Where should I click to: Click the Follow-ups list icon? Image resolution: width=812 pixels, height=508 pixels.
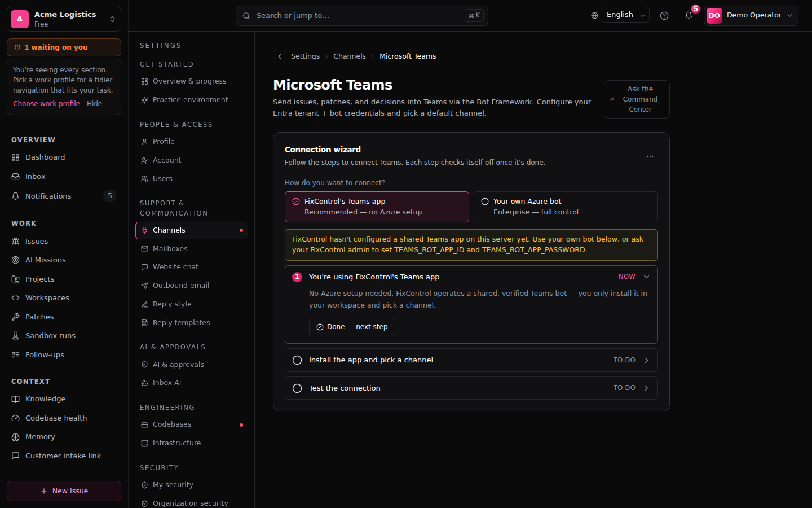(x=16, y=355)
